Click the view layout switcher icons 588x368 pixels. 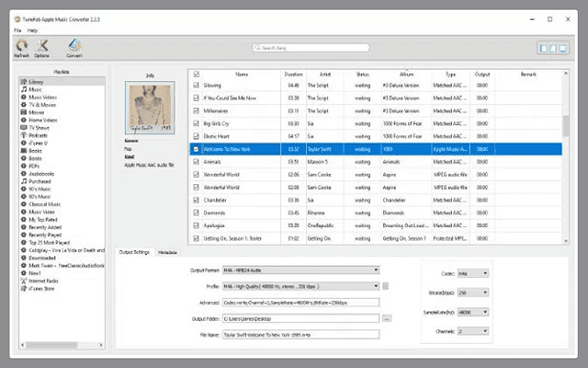552,48
